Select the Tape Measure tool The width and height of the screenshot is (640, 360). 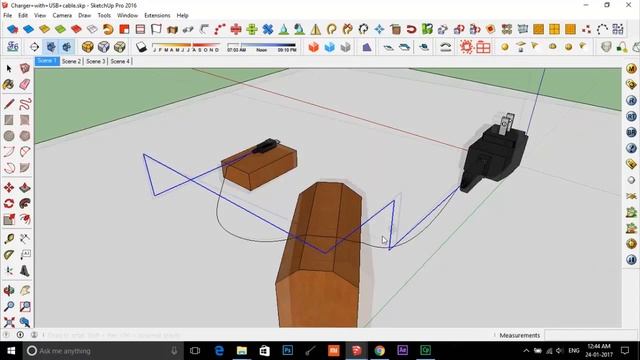coord(9,238)
